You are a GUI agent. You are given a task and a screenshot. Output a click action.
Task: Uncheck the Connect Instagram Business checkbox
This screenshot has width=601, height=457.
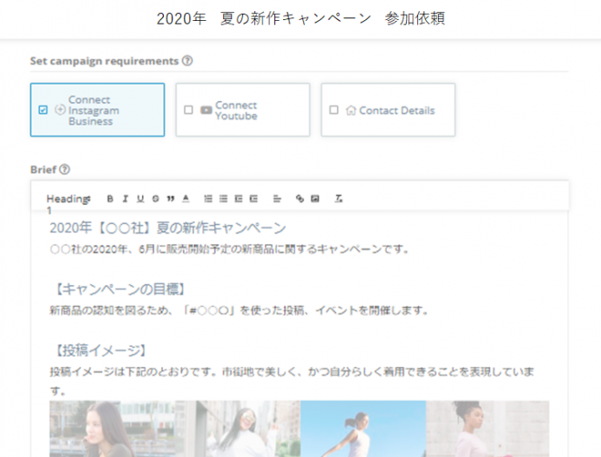coord(43,110)
